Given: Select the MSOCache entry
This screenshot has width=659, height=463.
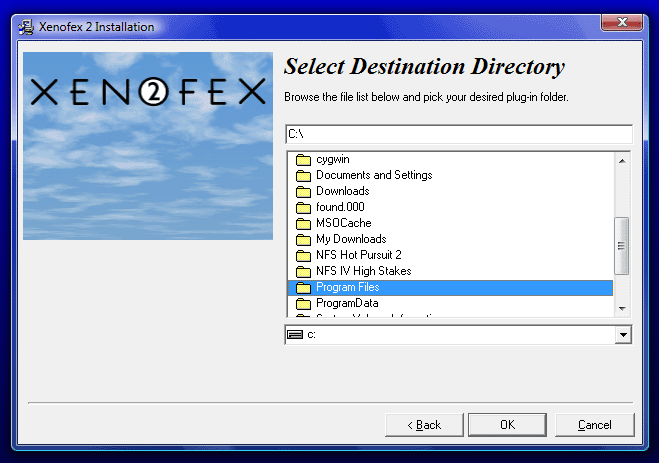Looking at the screenshot, I should (x=344, y=223).
